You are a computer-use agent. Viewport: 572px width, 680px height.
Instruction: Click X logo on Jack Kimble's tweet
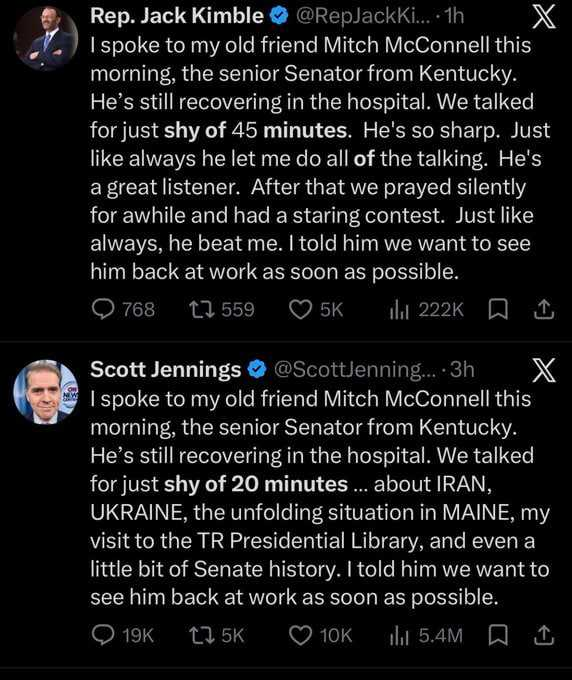click(x=544, y=17)
